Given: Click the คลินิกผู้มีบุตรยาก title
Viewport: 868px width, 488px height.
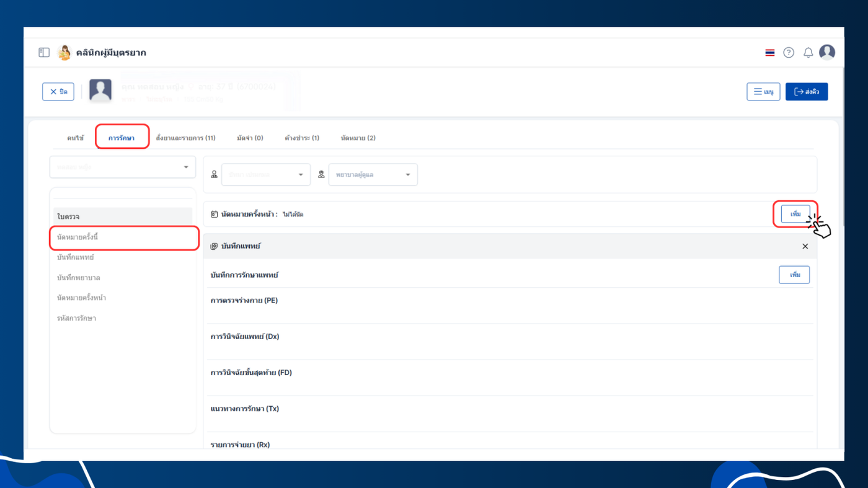Looking at the screenshot, I should [111, 53].
